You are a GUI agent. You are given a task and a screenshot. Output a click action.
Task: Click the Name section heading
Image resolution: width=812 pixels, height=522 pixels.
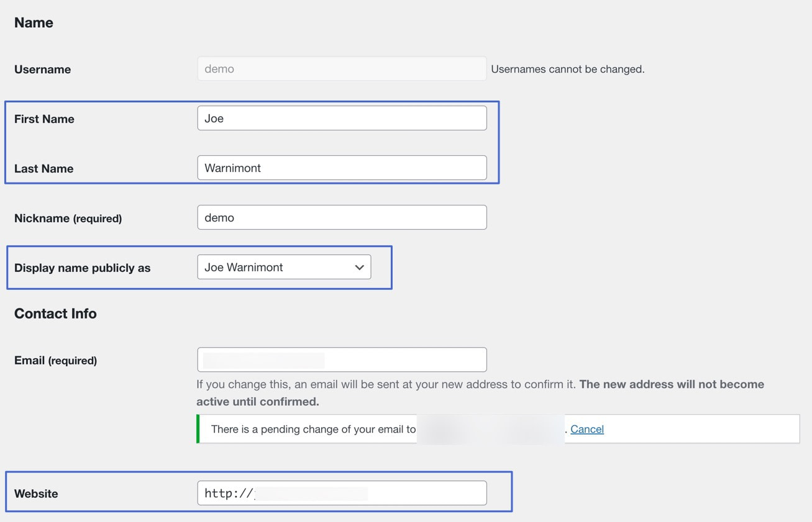tap(34, 22)
